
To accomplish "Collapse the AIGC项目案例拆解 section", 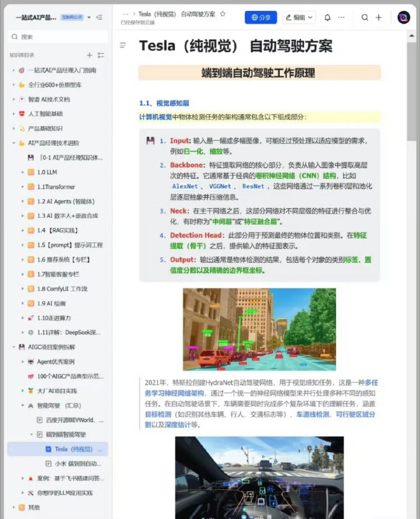I will pyautogui.click(x=14, y=347).
